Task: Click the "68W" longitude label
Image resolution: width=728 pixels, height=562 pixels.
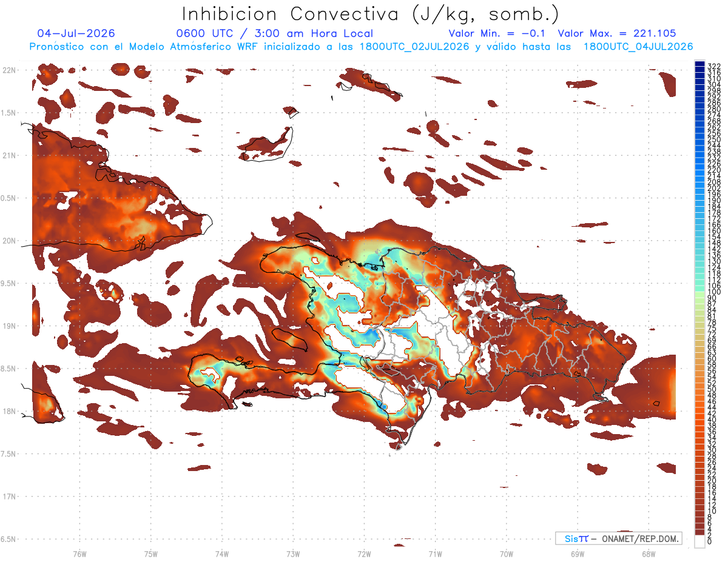Action: click(x=648, y=554)
